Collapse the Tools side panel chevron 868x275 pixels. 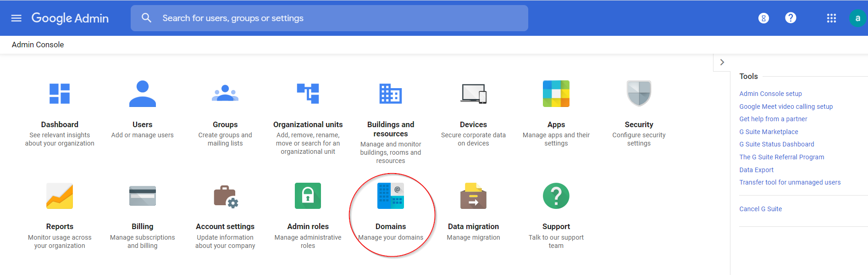(722, 62)
